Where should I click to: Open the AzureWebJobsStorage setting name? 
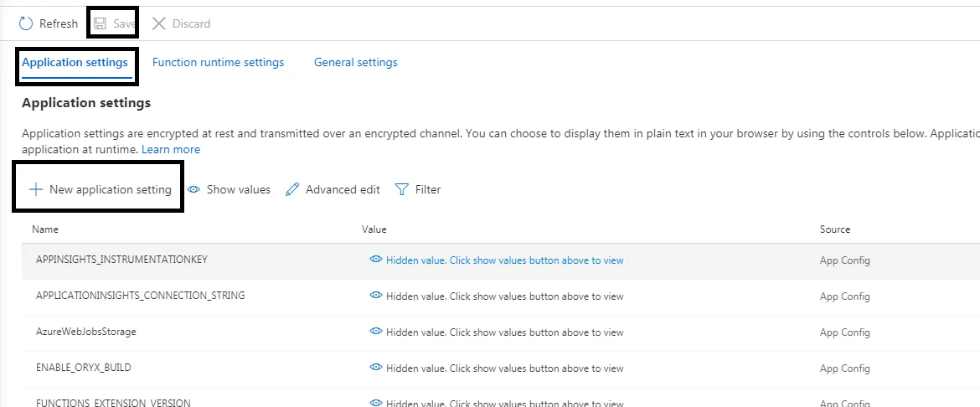click(x=85, y=332)
